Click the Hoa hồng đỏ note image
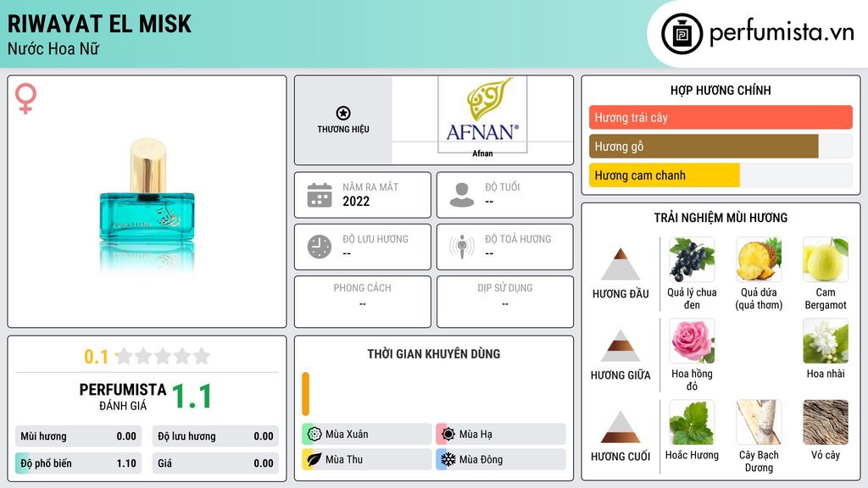The height and width of the screenshot is (488, 868). coord(692,341)
